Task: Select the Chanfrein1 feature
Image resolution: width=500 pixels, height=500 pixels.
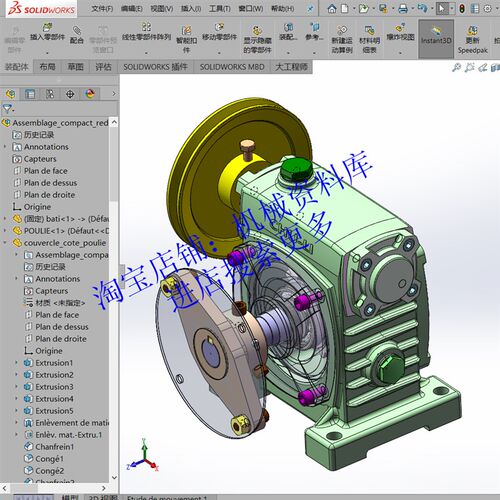Action: click(54, 447)
